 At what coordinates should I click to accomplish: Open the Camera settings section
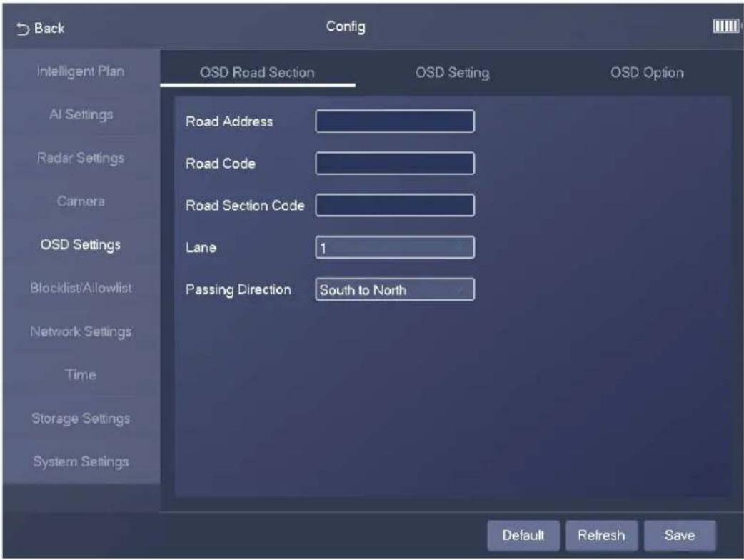(x=81, y=201)
